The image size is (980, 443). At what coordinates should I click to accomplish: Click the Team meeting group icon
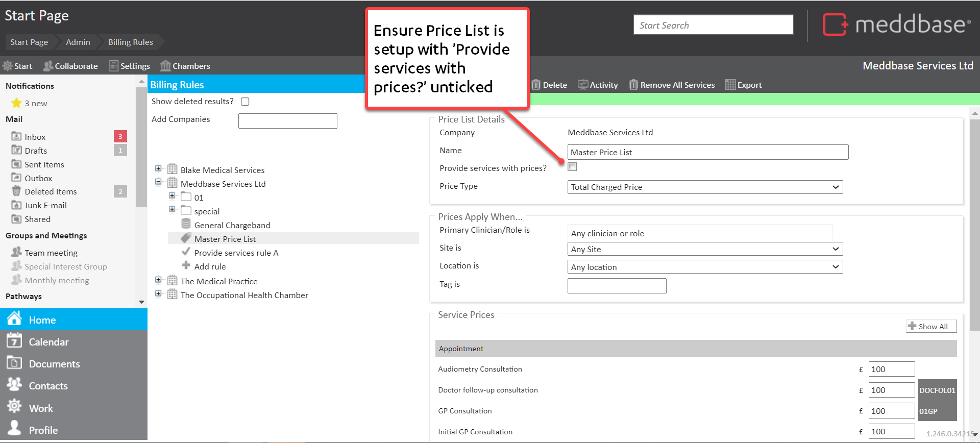click(17, 252)
